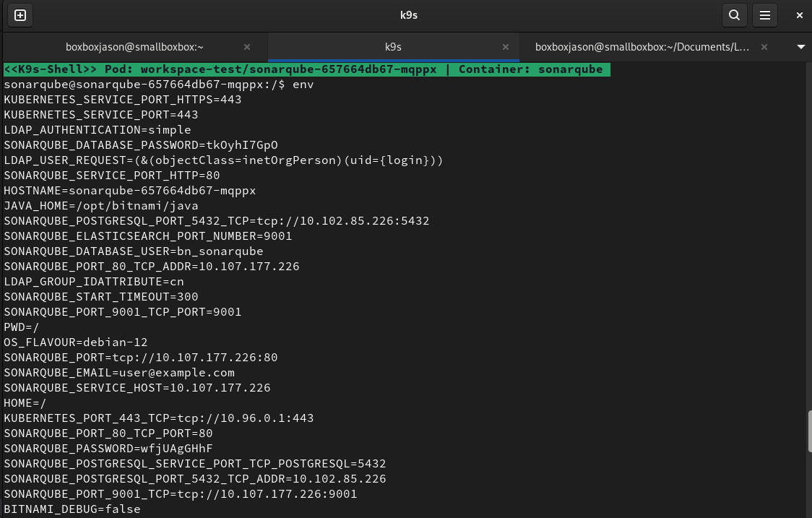Switch to the boxboxjason@smallboxbox:~ tab
Screen dimensions: 812x518
tap(134, 47)
